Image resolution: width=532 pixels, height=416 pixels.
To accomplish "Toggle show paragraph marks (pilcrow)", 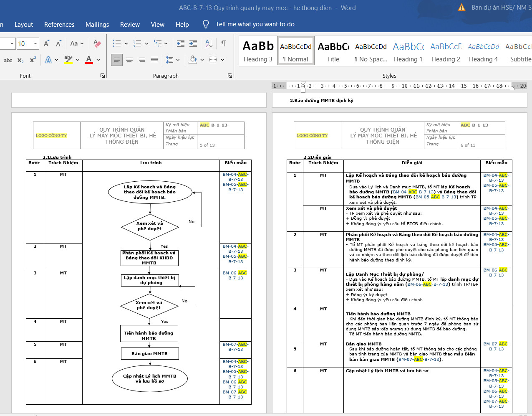I will click(x=224, y=43).
